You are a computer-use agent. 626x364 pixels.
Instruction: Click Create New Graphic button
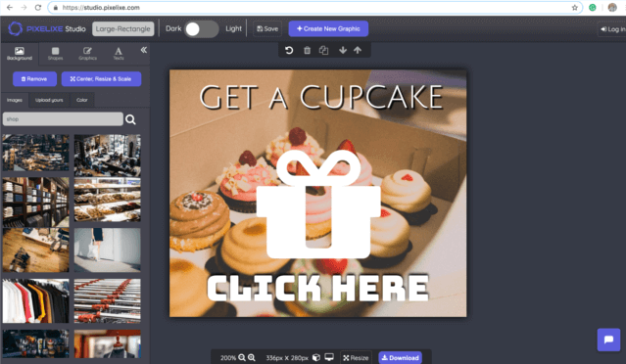[328, 28]
